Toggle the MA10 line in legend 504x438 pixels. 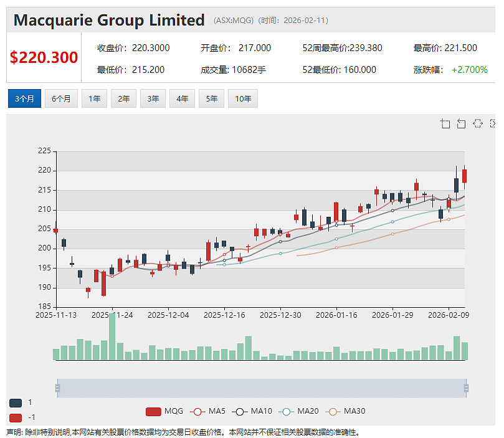click(252, 411)
